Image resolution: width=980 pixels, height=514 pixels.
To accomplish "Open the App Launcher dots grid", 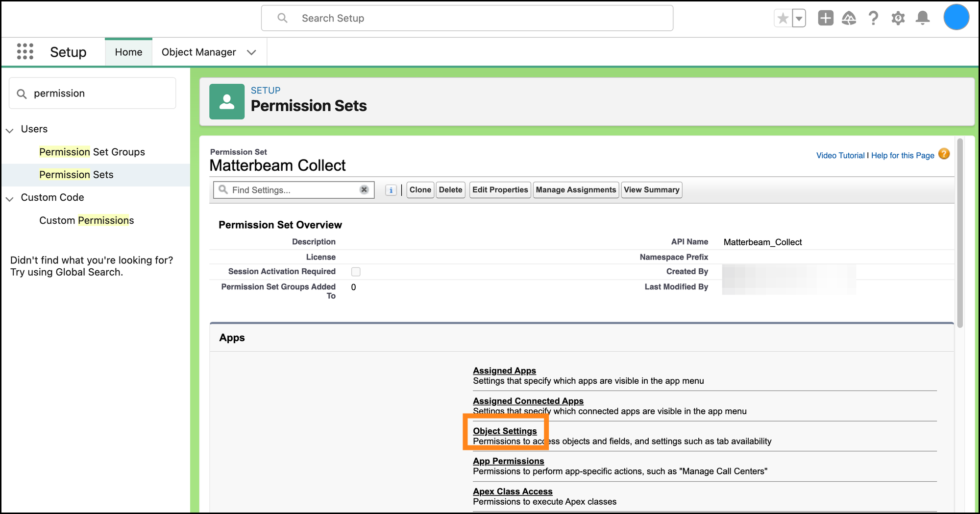I will [x=25, y=51].
